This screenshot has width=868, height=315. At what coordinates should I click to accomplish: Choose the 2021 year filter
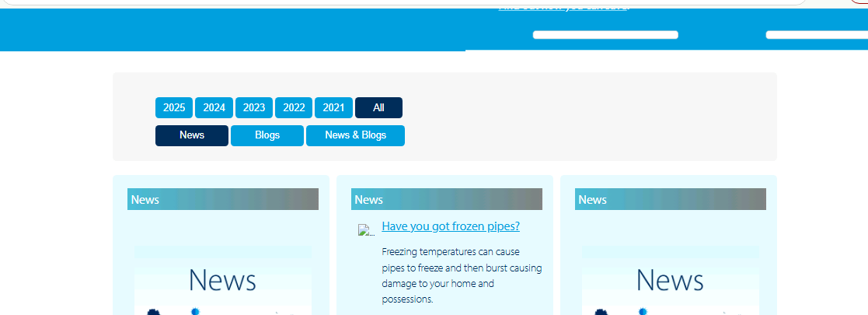(x=333, y=107)
